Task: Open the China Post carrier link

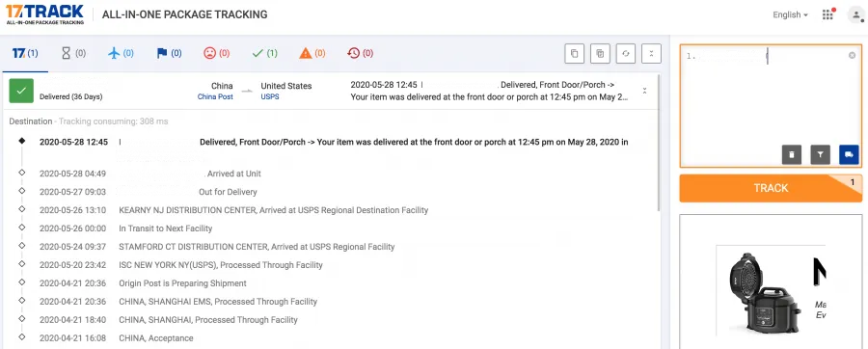Action: point(215,96)
